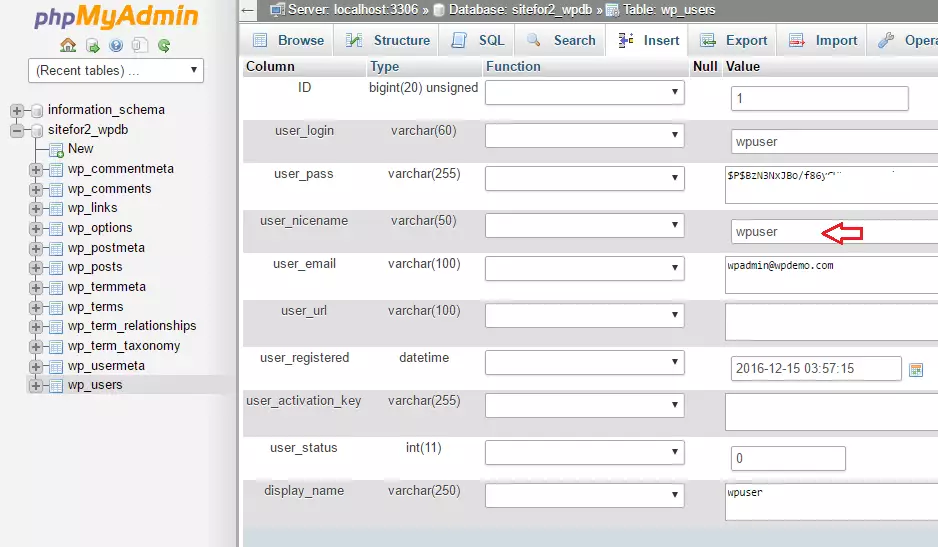The width and height of the screenshot is (938, 547).
Task: Click the ID value field
Action: 820,98
